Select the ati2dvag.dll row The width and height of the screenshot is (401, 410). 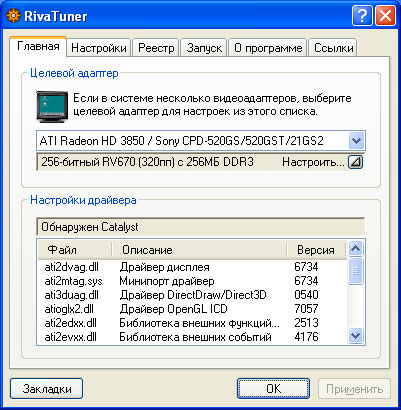192,267
